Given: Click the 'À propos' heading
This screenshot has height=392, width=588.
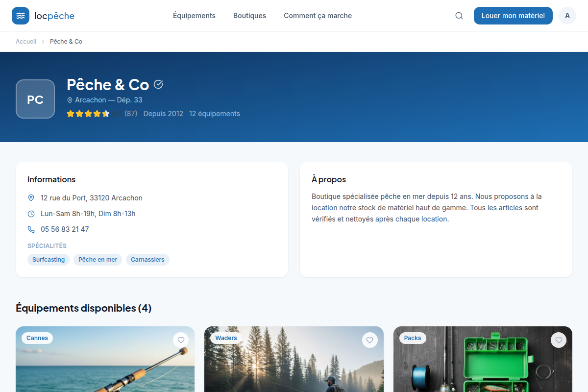Looking at the screenshot, I should coord(329,179).
